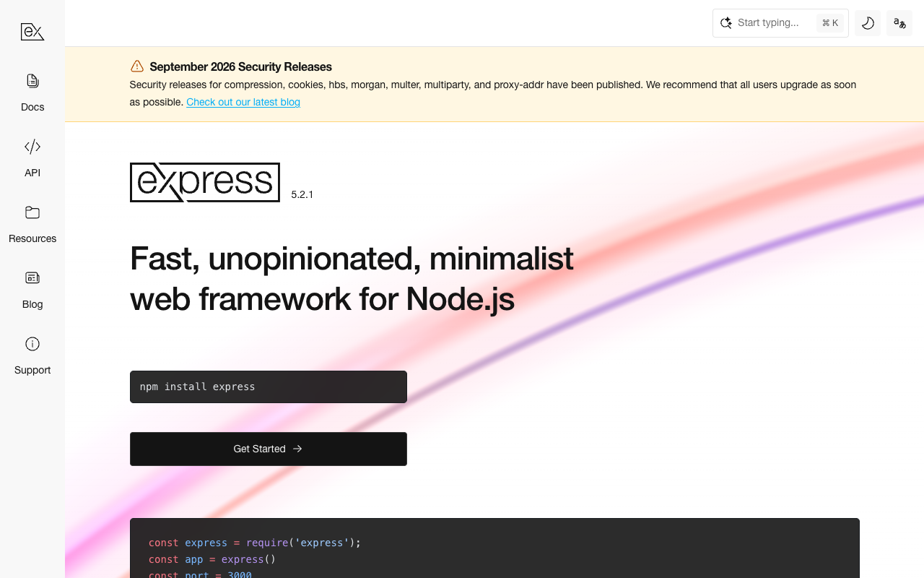
Task: Open the Resources folder icon
Action: (x=32, y=212)
